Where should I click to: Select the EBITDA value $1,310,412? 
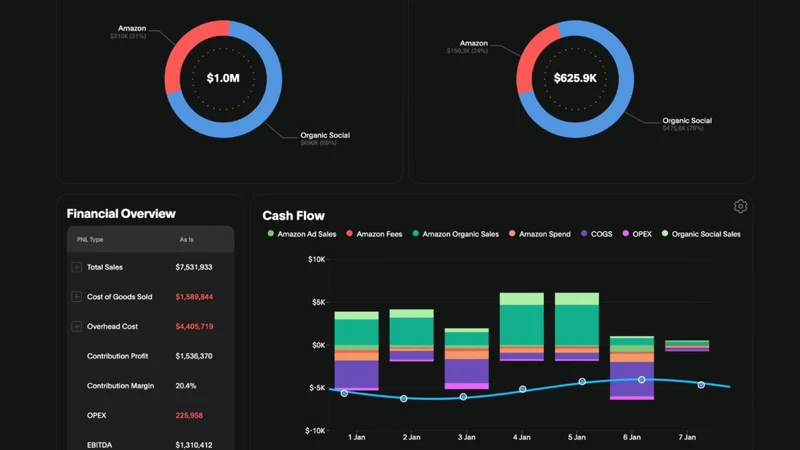point(194,445)
